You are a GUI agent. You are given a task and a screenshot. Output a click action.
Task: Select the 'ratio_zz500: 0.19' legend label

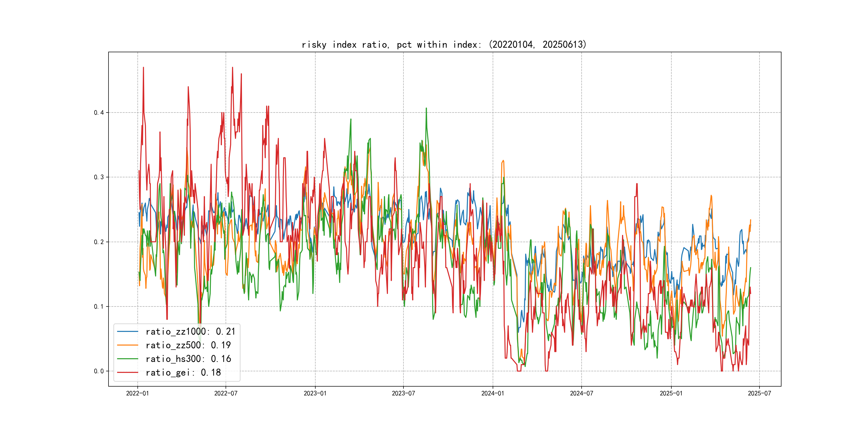point(188,345)
